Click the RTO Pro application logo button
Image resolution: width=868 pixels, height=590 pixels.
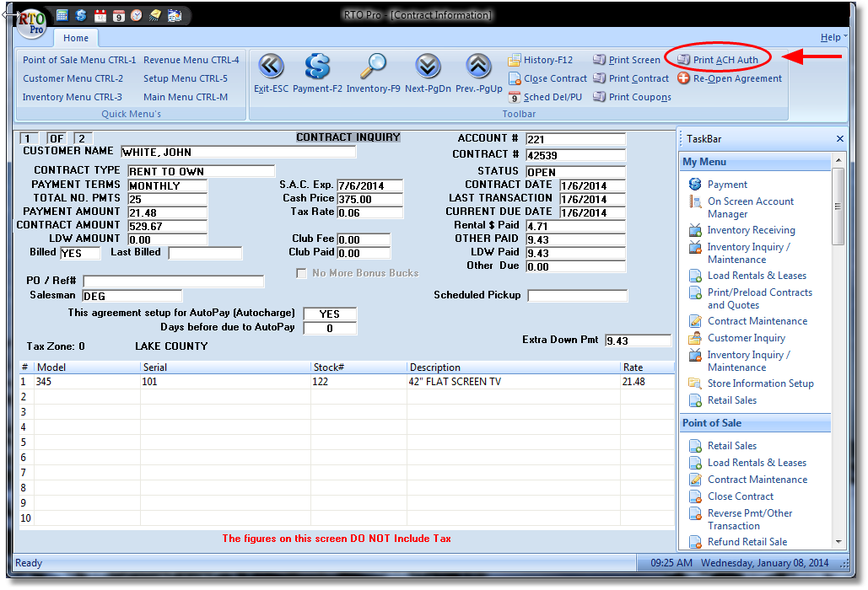pos(33,22)
